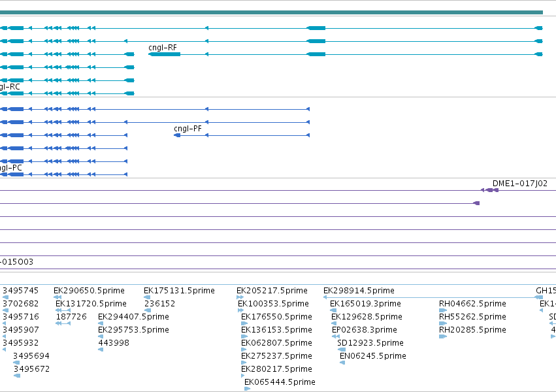Image resolution: width=556 pixels, height=392 pixels.
Task: Select the 3495672 feature label
Action: (x=31, y=369)
